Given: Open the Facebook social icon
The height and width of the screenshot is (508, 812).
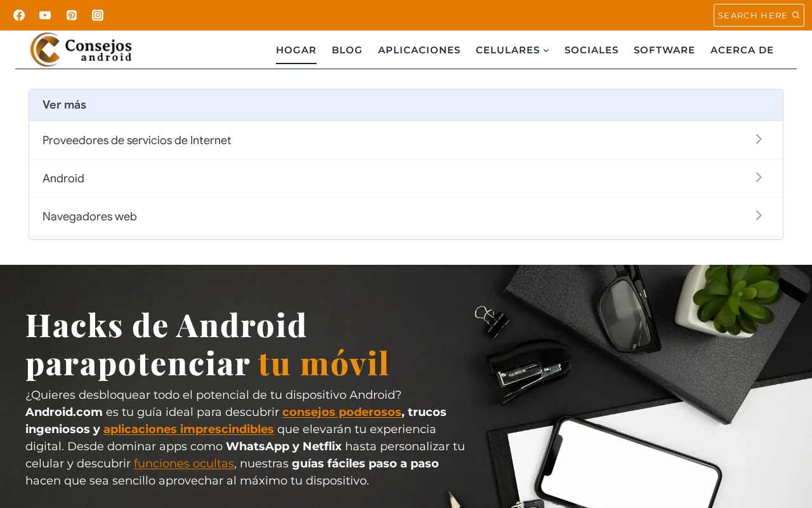Looking at the screenshot, I should 19,15.
